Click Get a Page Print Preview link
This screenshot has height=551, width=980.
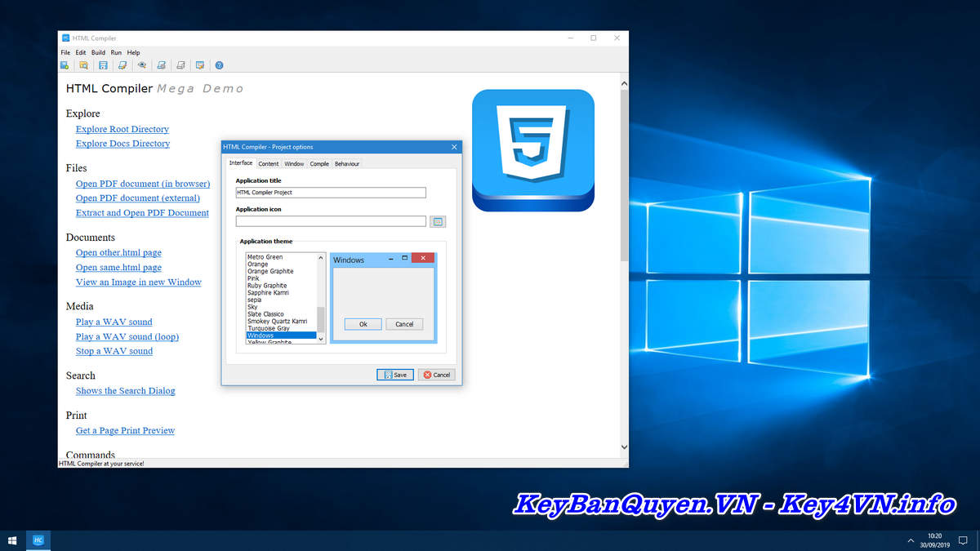pos(126,431)
